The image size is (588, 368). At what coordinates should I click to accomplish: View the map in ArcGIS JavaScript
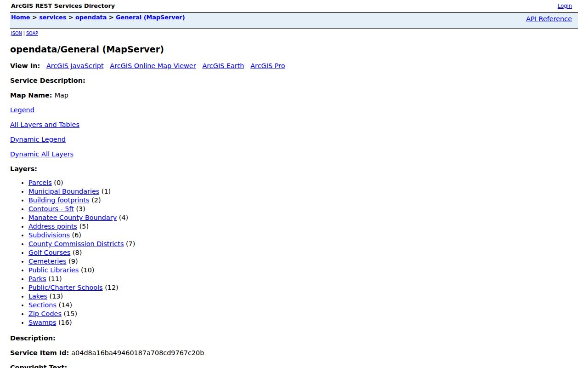pyautogui.click(x=75, y=66)
